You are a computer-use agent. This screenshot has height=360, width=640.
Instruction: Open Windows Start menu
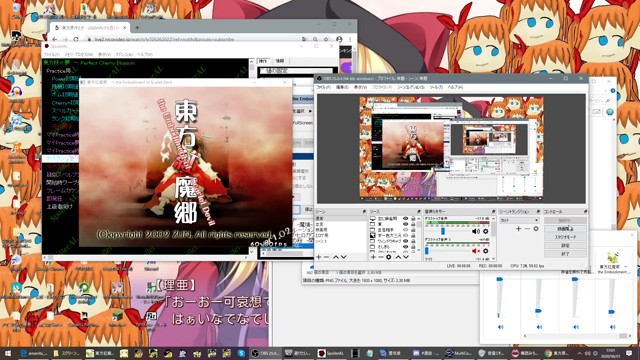click(7, 353)
